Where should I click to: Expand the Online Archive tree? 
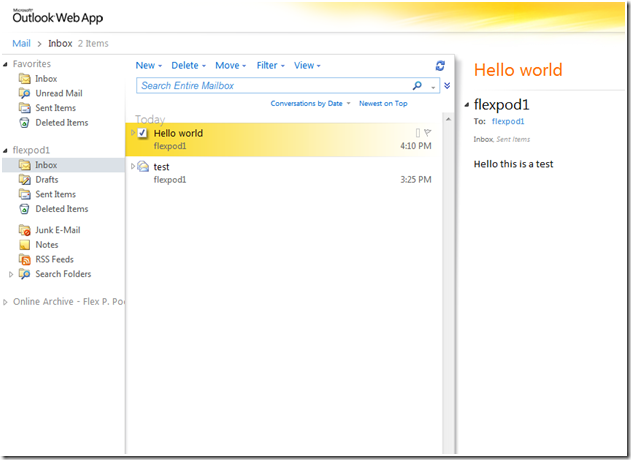pos(5,302)
